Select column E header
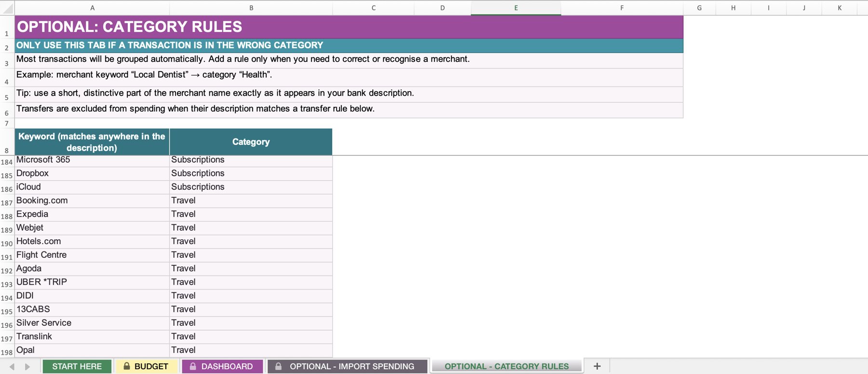Viewport: 868px width, 374px height. pyautogui.click(x=516, y=8)
